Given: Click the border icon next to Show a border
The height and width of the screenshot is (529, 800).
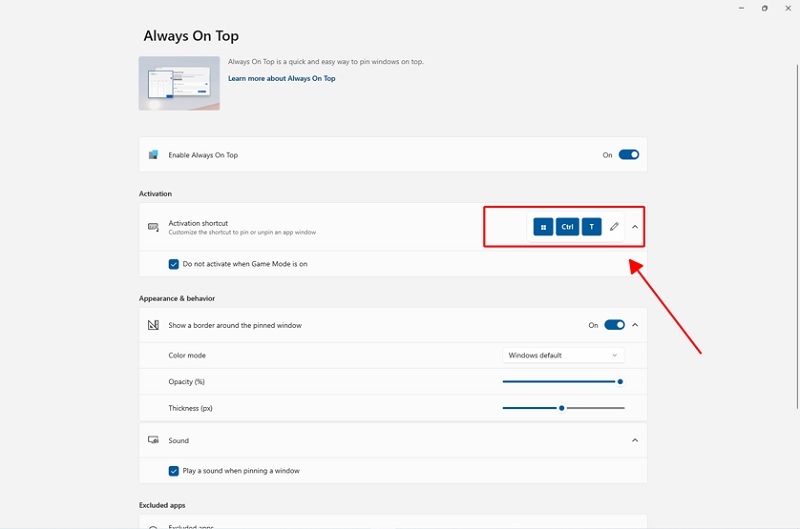Looking at the screenshot, I should coord(153,325).
